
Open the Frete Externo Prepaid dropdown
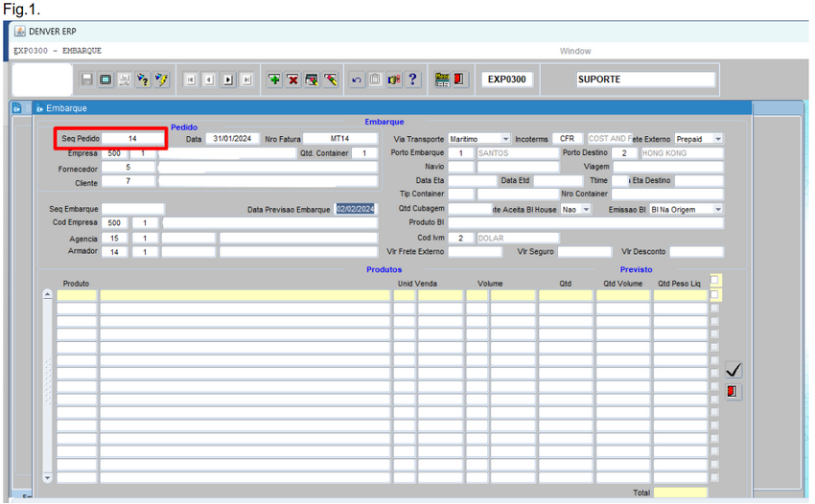coord(718,139)
